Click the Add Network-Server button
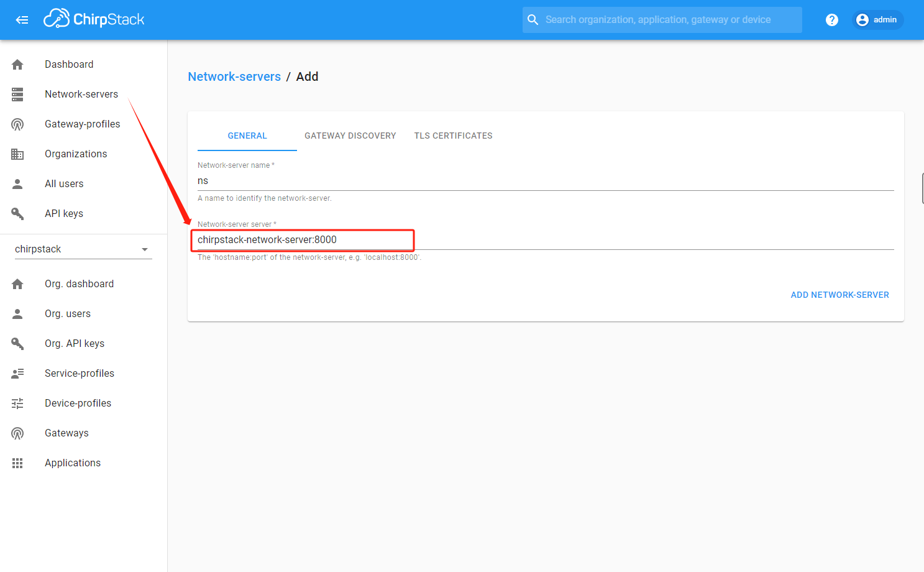 pyautogui.click(x=839, y=295)
